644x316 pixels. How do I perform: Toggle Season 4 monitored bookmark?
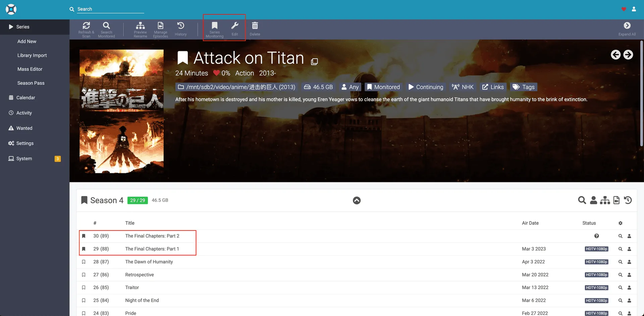pos(84,200)
